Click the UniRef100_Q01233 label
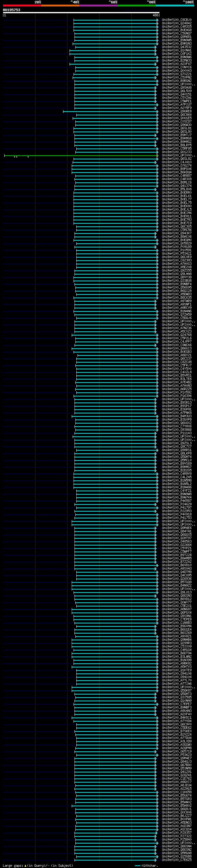 tap(177, 152)
